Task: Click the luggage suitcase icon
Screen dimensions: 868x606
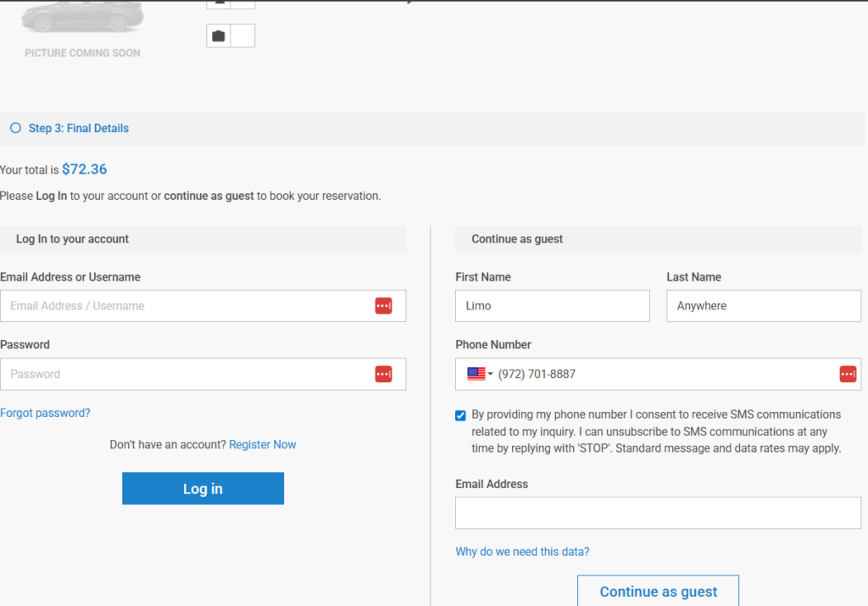Action: 219,36
